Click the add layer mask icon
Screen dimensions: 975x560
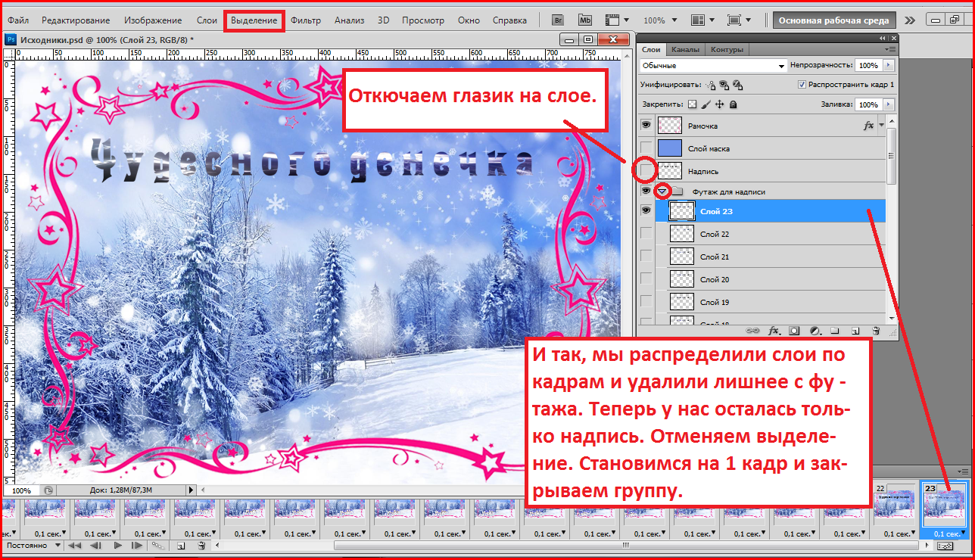[795, 331]
